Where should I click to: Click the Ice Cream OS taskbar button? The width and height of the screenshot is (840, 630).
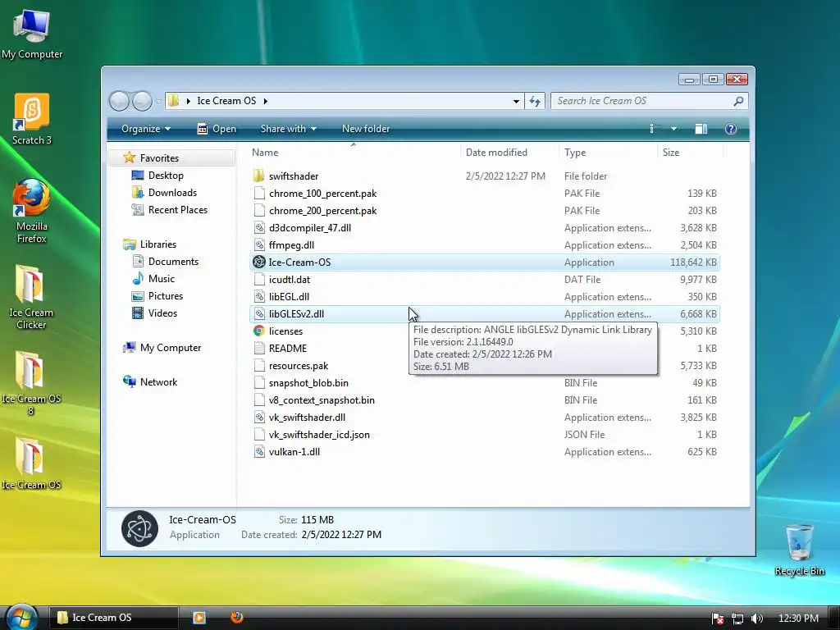[x=113, y=618]
